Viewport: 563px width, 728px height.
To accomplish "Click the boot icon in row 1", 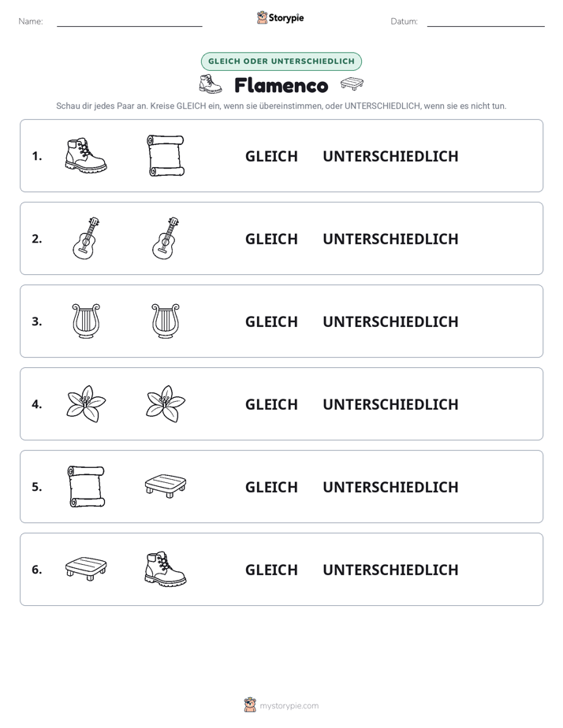I will 86,155.
